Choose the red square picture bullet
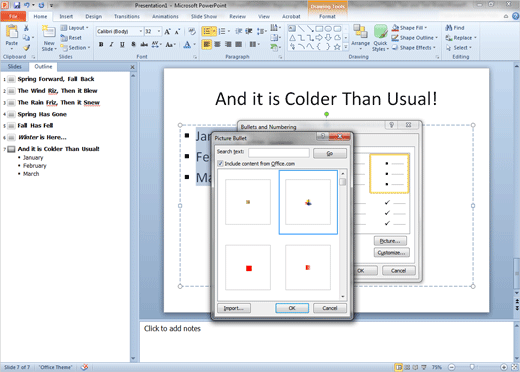The width and height of the screenshot is (520, 372). [248, 268]
